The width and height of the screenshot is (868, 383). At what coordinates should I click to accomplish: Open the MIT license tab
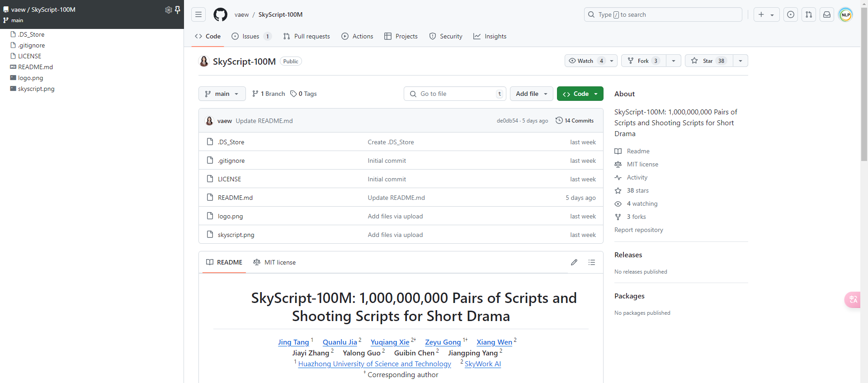[274, 262]
